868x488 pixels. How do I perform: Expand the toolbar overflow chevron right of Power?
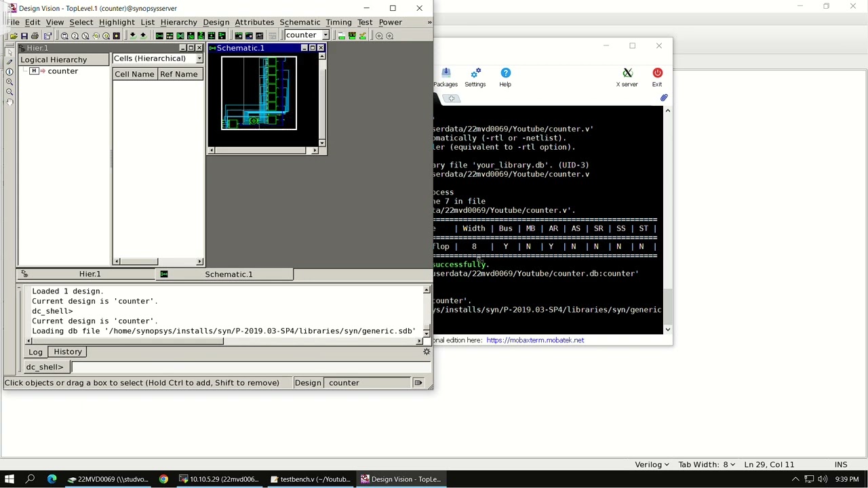429,22
